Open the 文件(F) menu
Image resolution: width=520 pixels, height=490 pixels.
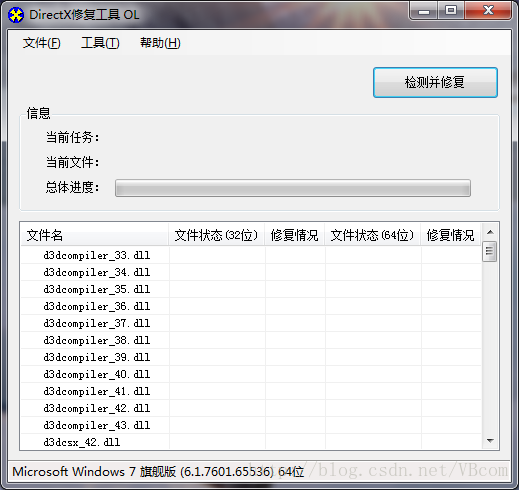42,43
